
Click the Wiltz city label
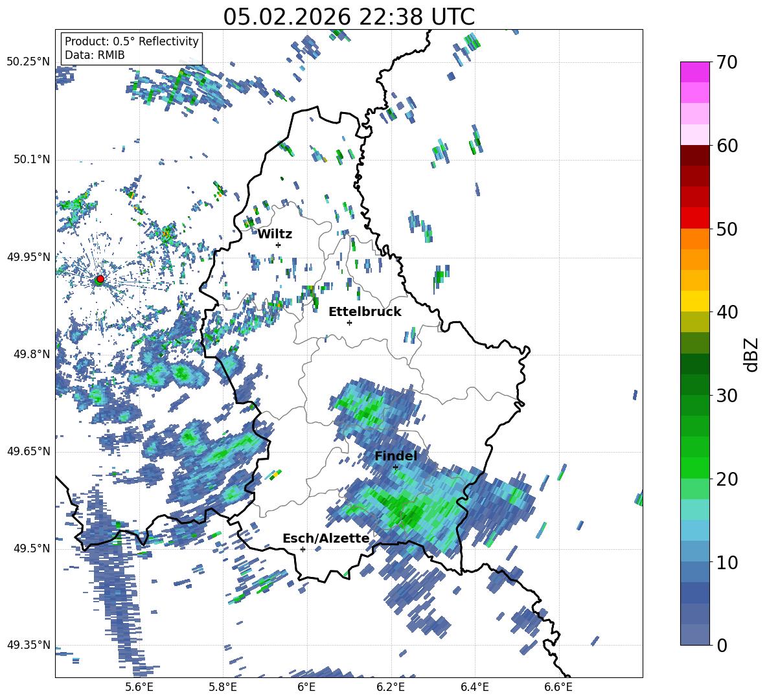(x=275, y=234)
